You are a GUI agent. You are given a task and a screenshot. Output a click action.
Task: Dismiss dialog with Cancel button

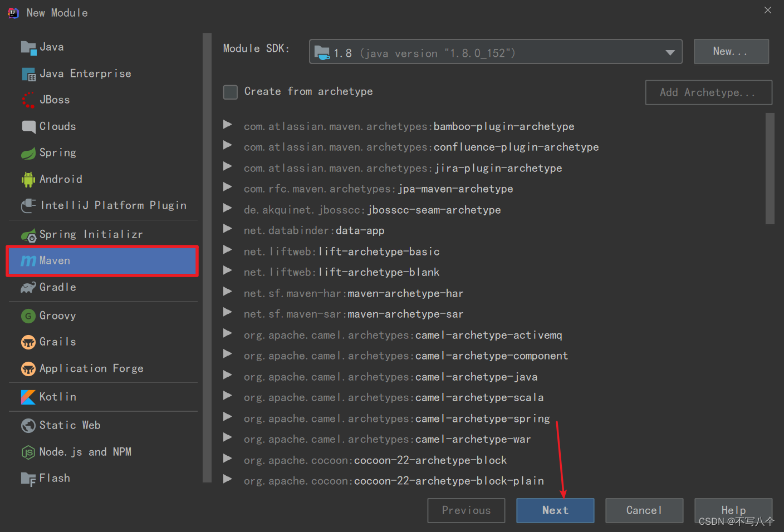click(x=644, y=510)
